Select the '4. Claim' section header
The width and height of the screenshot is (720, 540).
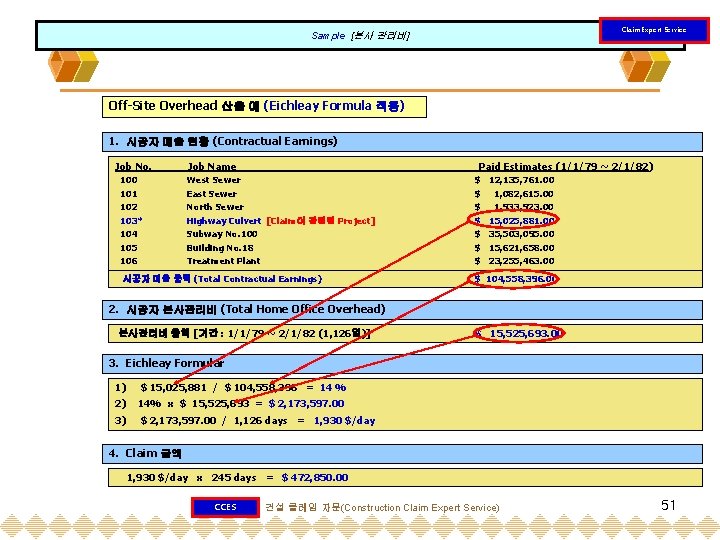click(x=402, y=453)
